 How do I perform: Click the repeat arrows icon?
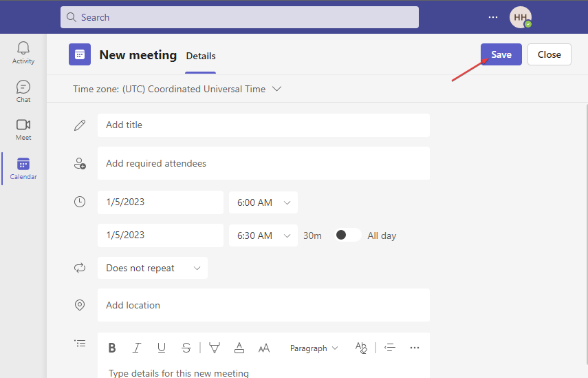click(80, 268)
